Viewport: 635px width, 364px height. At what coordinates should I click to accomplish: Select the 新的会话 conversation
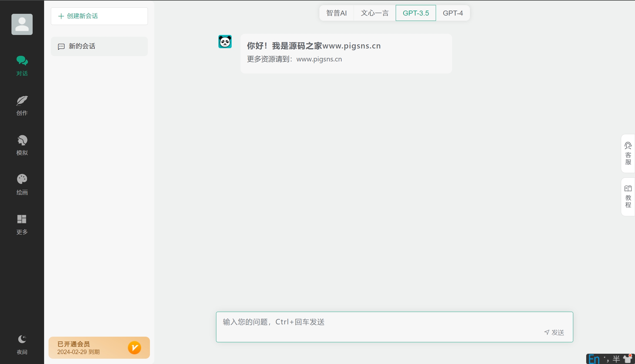[x=99, y=46]
